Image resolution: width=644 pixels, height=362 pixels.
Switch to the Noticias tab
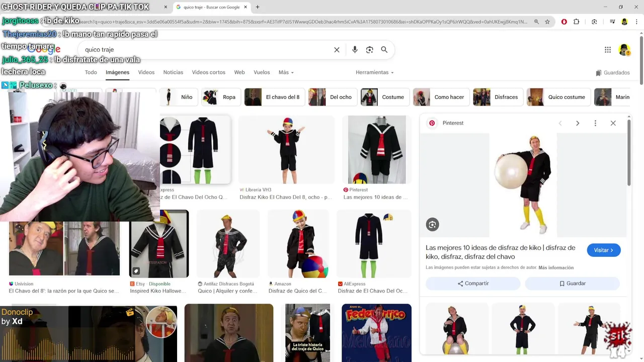[x=173, y=72]
